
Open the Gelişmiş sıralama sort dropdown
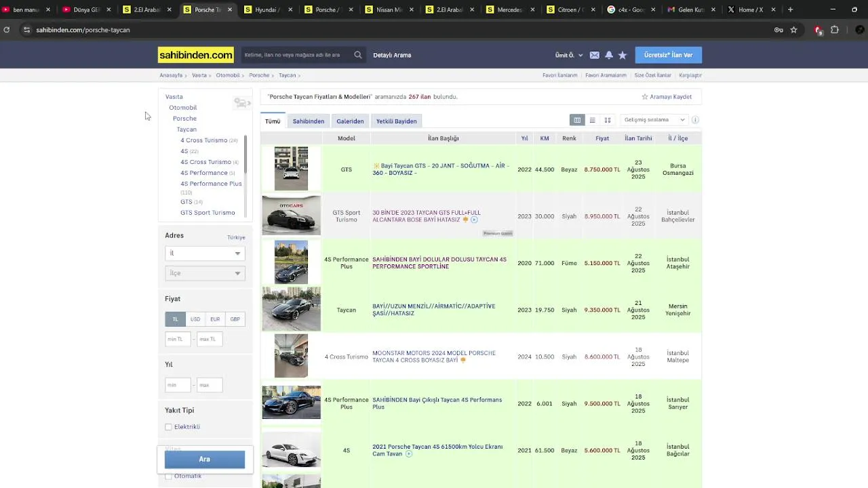654,120
